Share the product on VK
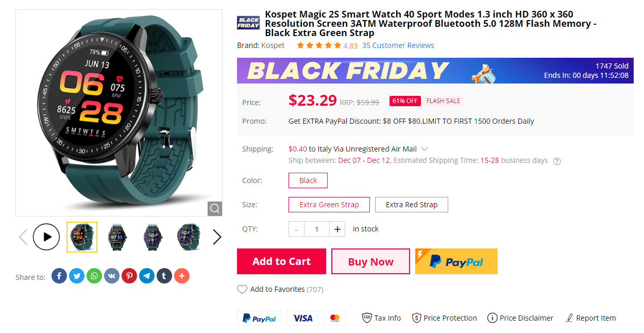Viewport: 644px width, 333px height. click(111, 276)
